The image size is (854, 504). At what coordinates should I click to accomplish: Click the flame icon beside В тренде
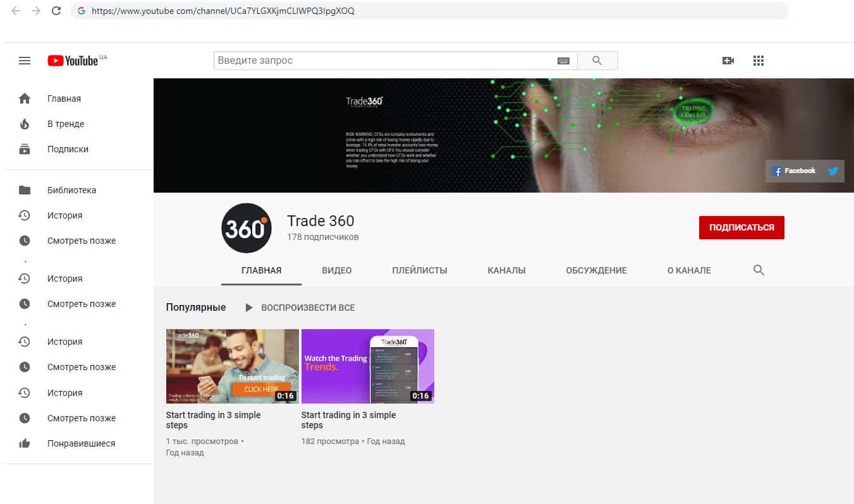click(x=25, y=124)
